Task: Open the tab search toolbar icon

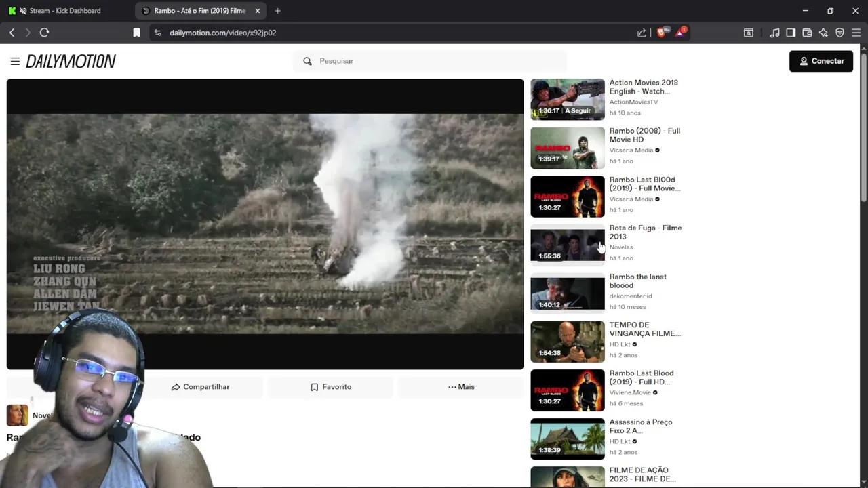Action: [749, 33]
